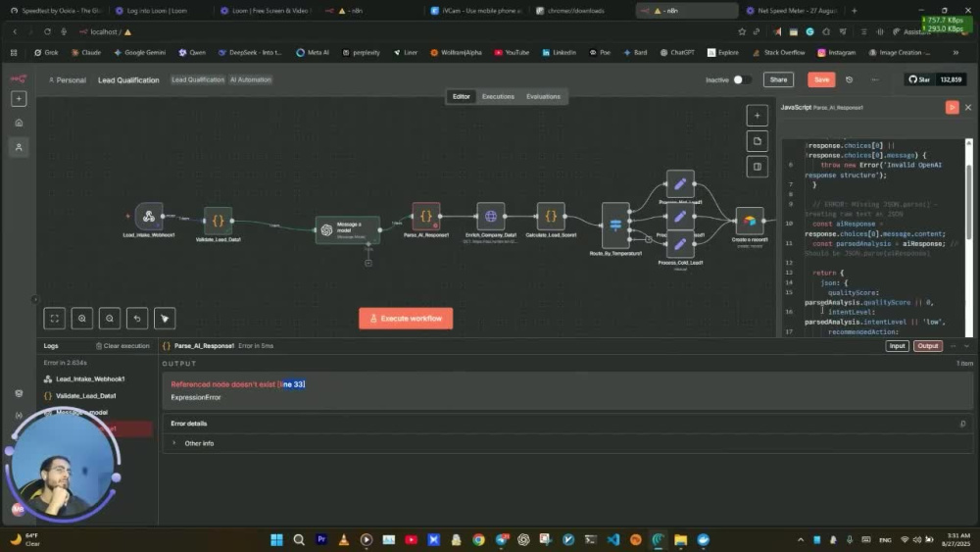Click the AI Automation tag

click(x=251, y=79)
